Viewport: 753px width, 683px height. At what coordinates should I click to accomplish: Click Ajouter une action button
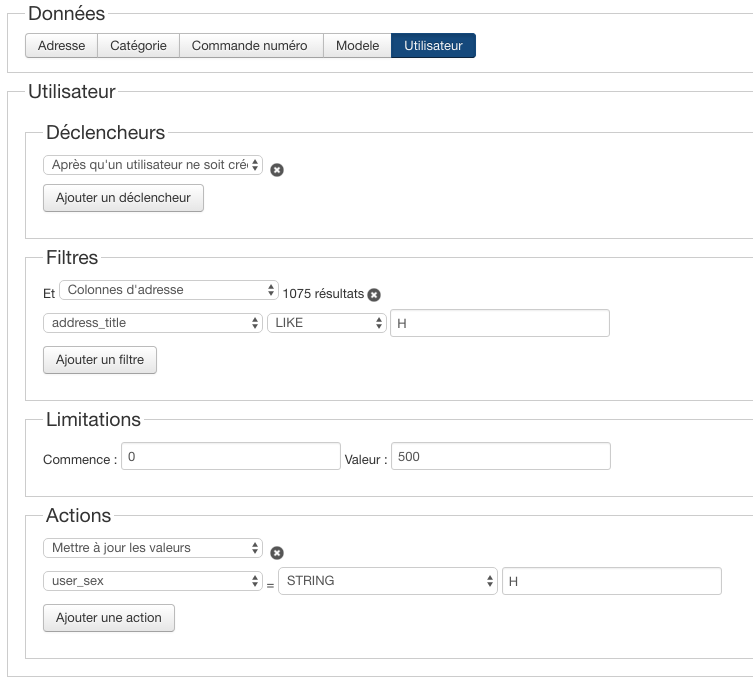(x=109, y=618)
